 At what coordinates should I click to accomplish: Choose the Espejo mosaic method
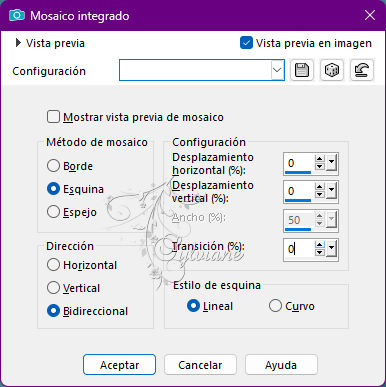pyautogui.click(x=53, y=212)
